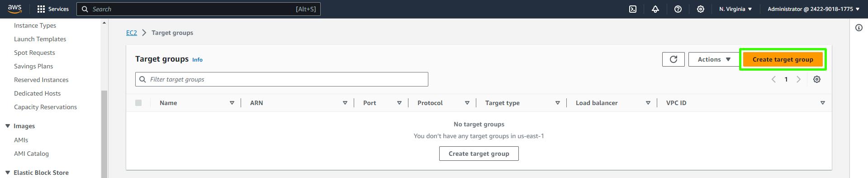Screen dimensions: 868x178
Task: Open the Administrator account menu
Action: click(x=813, y=9)
